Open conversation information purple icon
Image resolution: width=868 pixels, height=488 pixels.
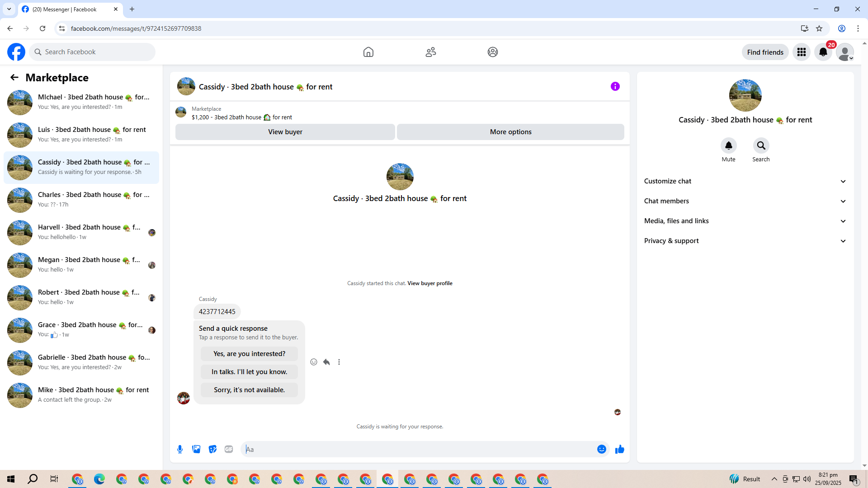(x=615, y=86)
